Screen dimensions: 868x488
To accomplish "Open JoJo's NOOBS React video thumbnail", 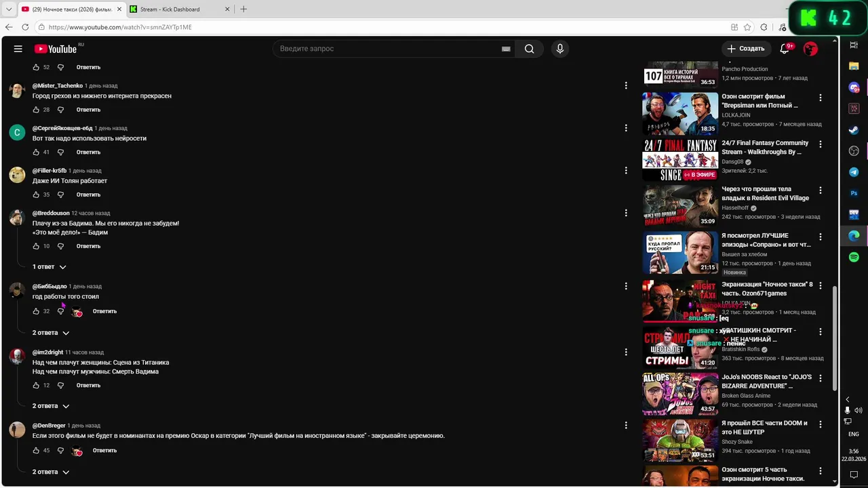I will click(680, 393).
